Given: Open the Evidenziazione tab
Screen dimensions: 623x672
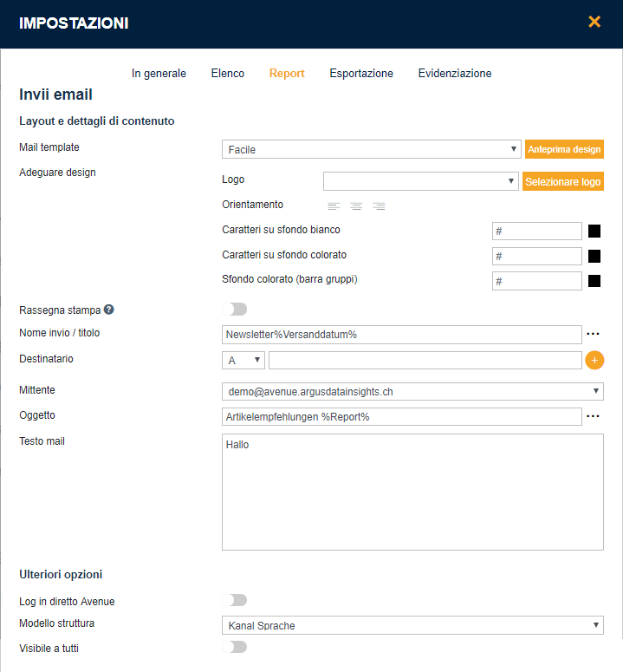Looking at the screenshot, I should pos(455,74).
